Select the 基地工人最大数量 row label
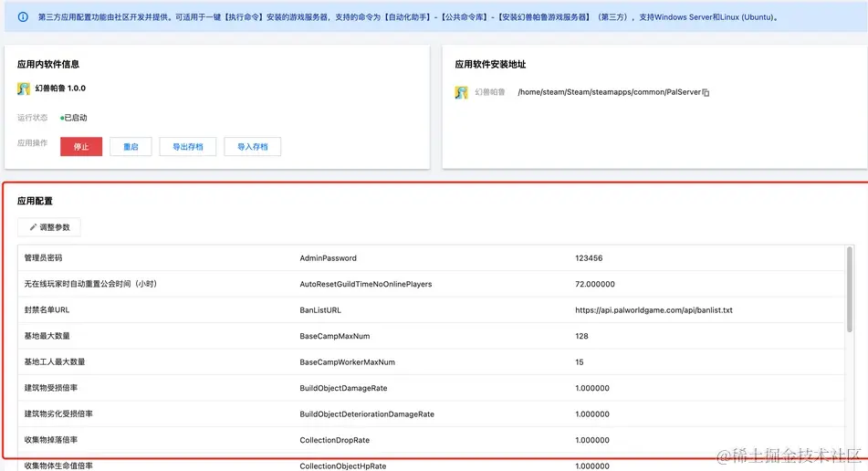 coord(55,362)
